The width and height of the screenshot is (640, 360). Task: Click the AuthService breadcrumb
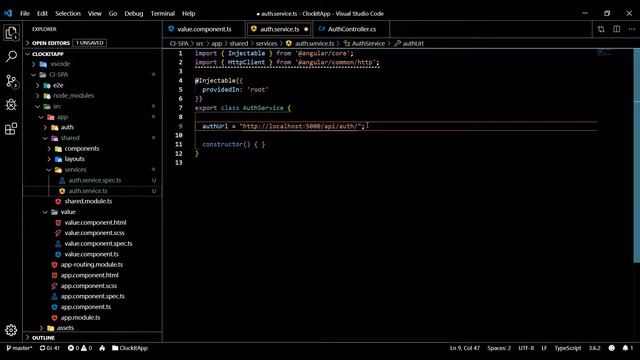364,43
